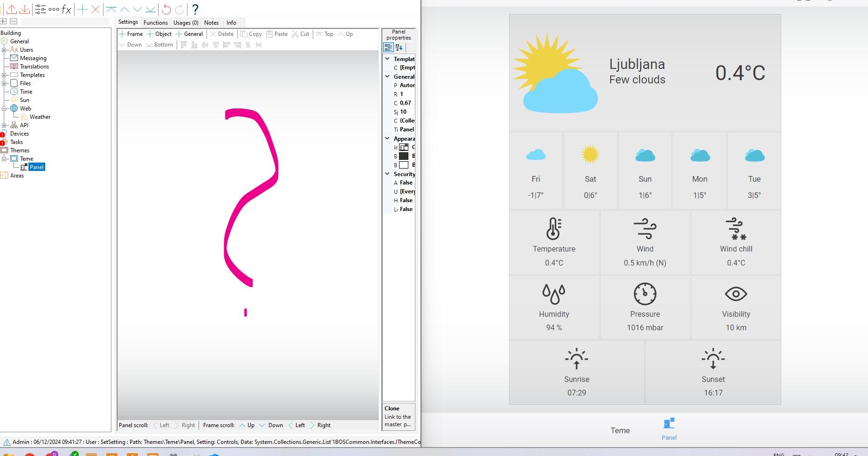Click the dark background color swatch

[x=404, y=156]
